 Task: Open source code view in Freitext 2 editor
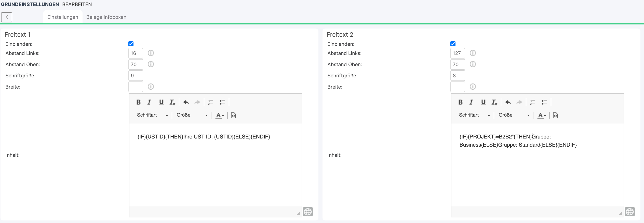point(555,116)
